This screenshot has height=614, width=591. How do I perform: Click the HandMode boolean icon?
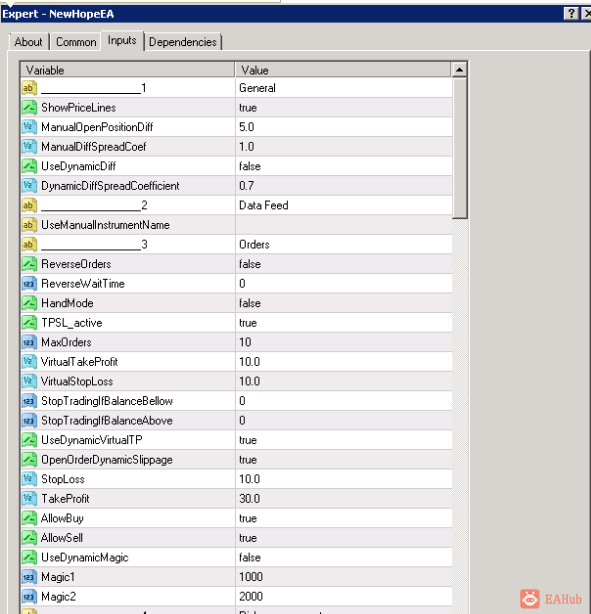[x=29, y=303]
